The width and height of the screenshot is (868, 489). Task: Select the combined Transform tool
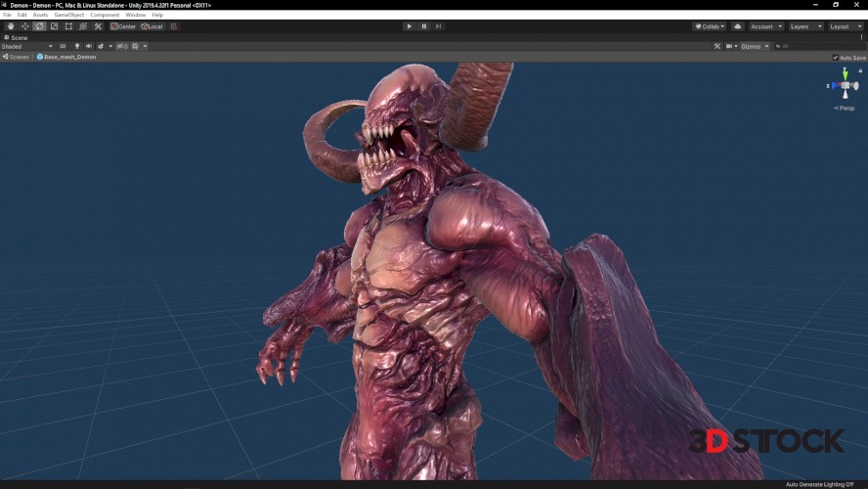point(83,26)
